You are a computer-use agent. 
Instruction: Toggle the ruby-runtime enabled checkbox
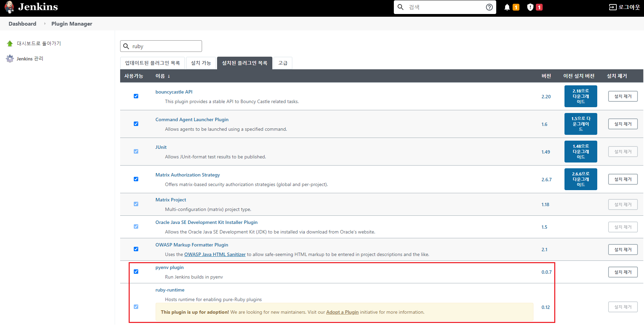(136, 307)
